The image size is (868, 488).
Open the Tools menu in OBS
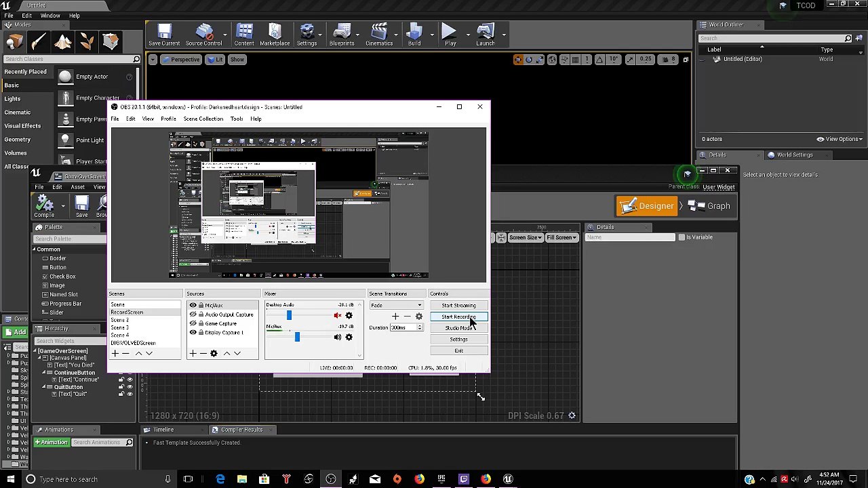[236, 119]
